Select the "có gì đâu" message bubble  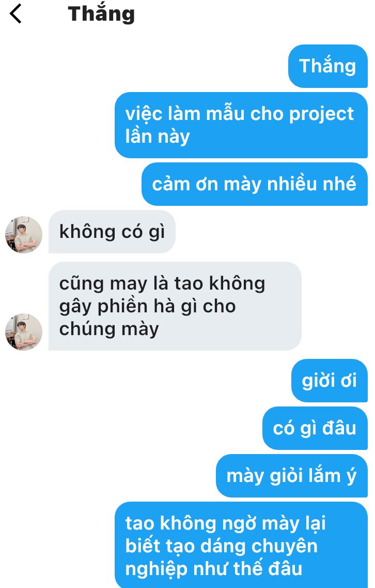[x=315, y=428]
